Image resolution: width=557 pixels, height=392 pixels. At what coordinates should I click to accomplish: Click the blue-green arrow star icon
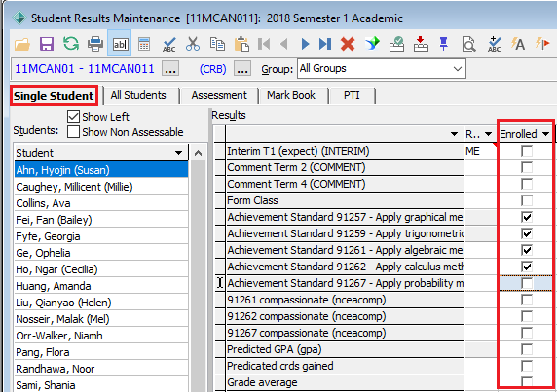pos(372,44)
